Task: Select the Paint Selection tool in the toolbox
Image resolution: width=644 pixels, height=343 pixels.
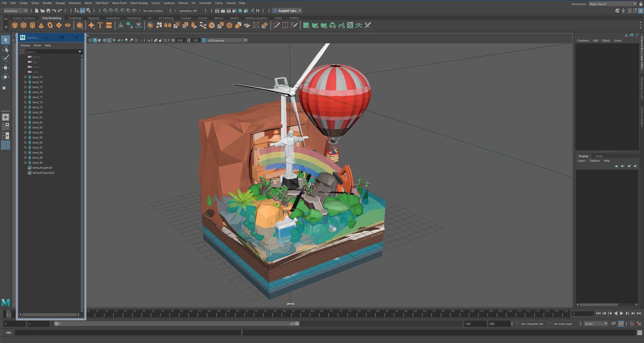Action: (5, 58)
